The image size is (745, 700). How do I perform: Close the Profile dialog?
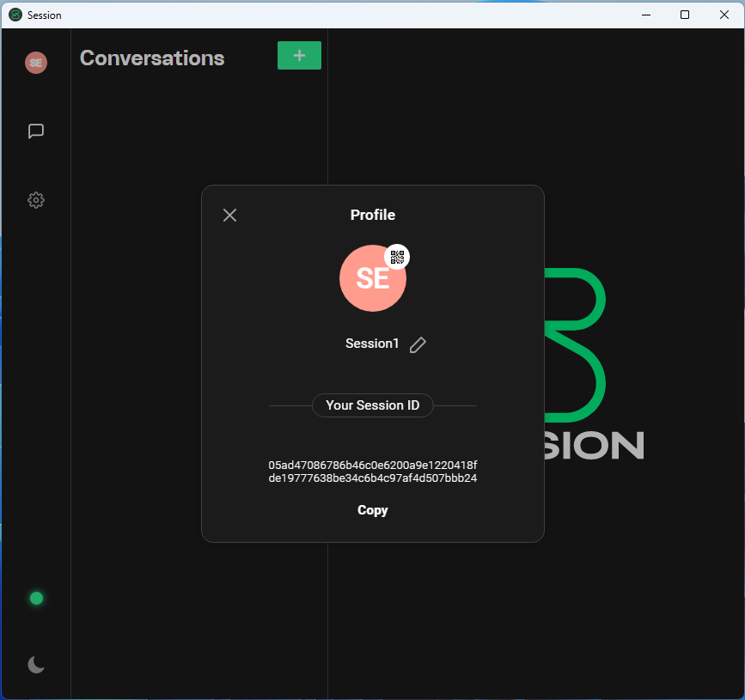pyautogui.click(x=230, y=215)
